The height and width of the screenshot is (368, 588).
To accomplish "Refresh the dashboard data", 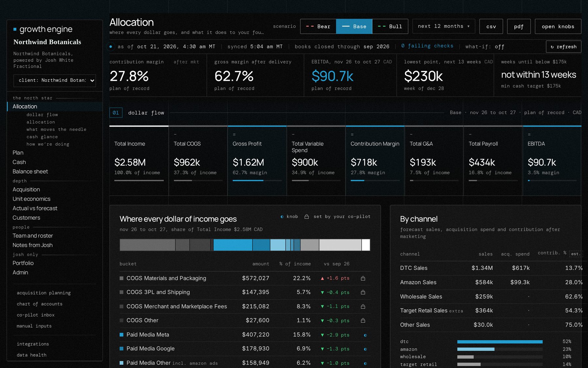I will click(563, 47).
